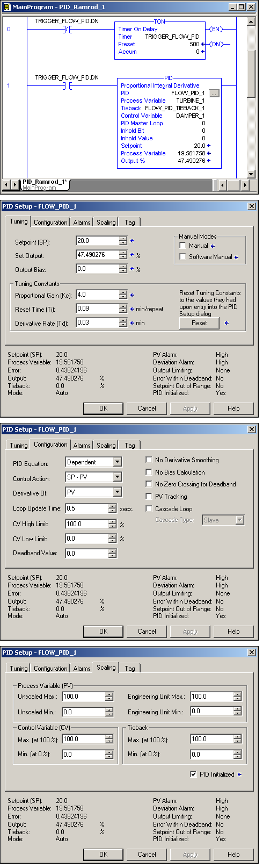
Task: Click Help in Scaling dialog
Action: (x=233, y=855)
